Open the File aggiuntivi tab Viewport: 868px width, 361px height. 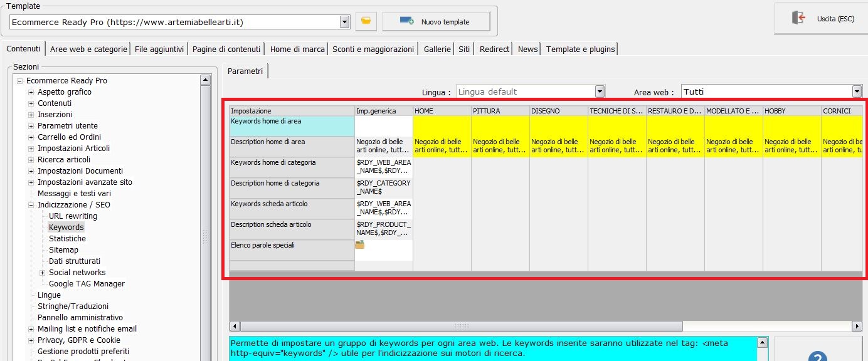[x=159, y=49]
